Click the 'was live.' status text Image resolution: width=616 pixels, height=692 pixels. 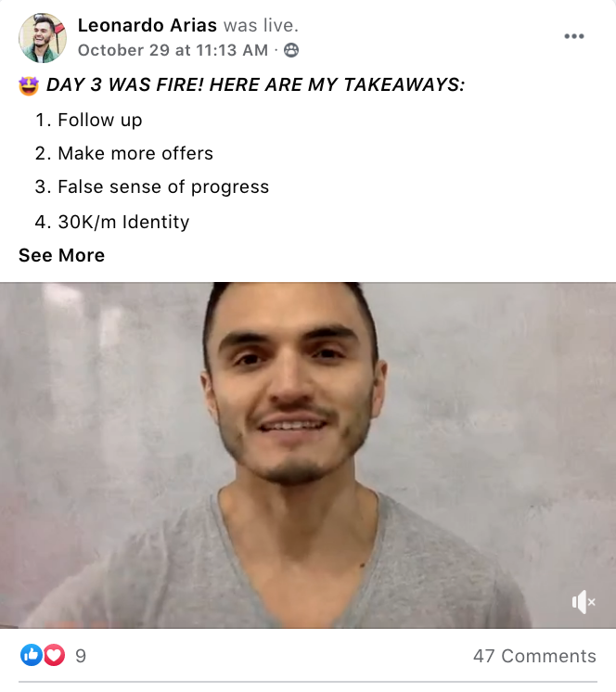262,25
